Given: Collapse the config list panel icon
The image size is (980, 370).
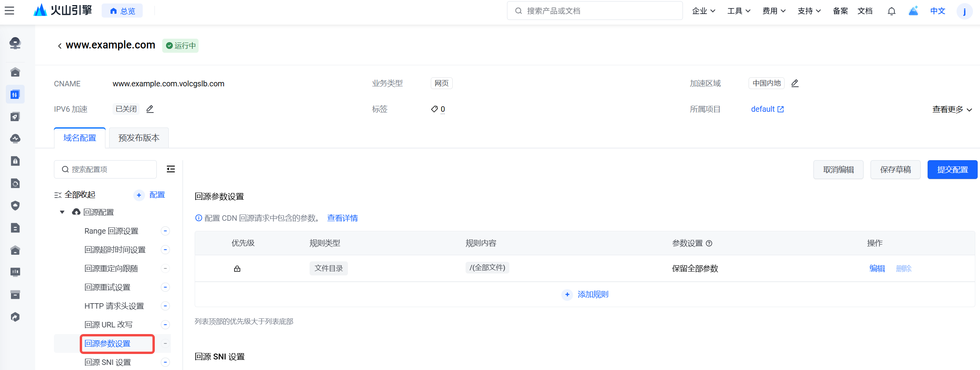Looking at the screenshot, I should (x=171, y=169).
